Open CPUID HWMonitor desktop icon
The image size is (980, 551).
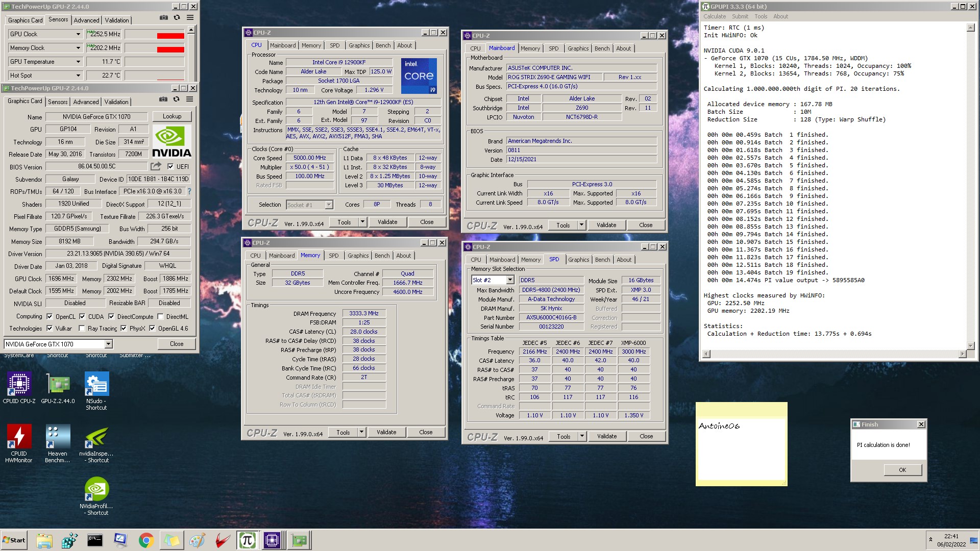[19, 443]
